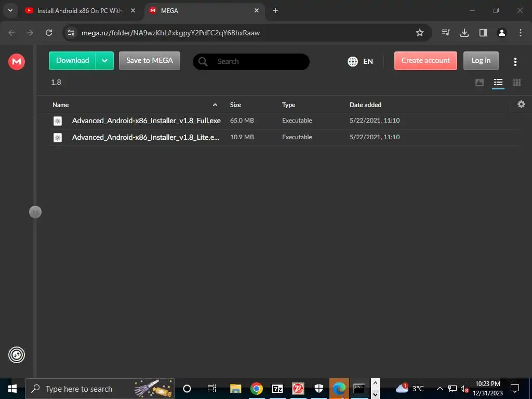The height and width of the screenshot is (399, 532).
Task: Open Cortana circle icon on taskbar
Action: pos(187,389)
